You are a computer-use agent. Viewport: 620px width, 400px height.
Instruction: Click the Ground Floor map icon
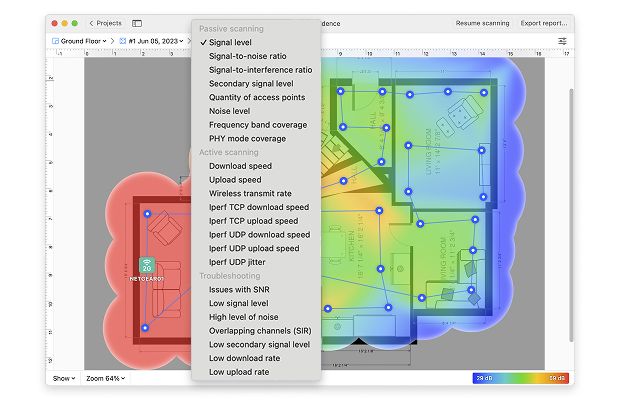pyautogui.click(x=56, y=41)
